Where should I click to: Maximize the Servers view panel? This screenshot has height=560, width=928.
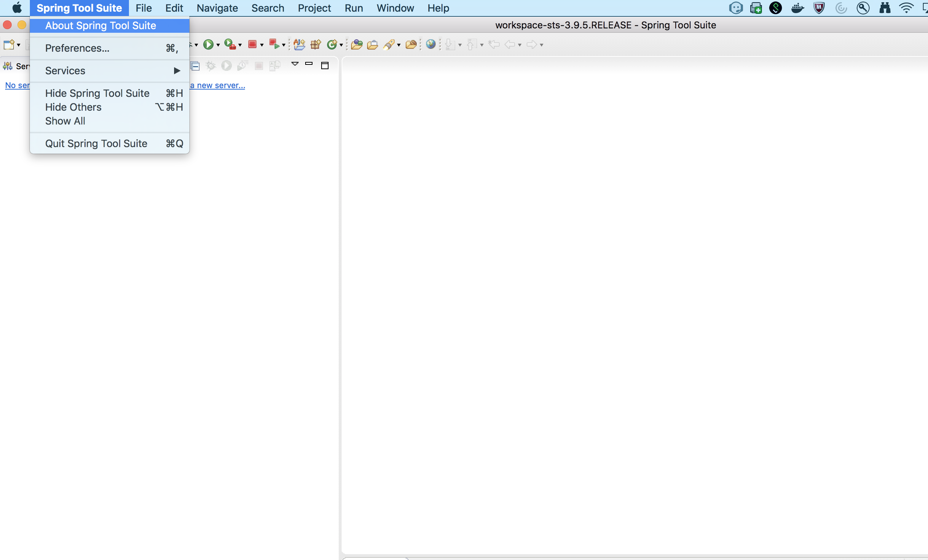pos(325,66)
